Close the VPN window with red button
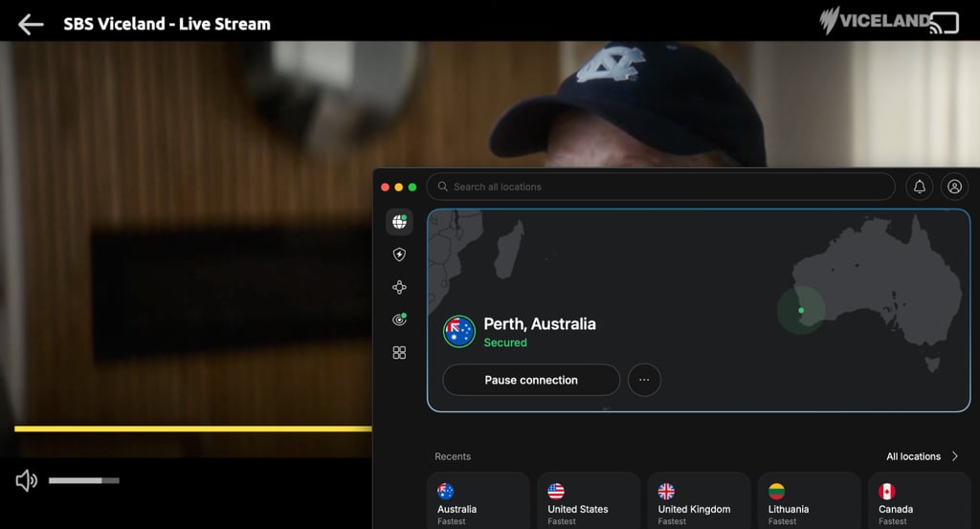The height and width of the screenshot is (529, 980). coord(385,187)
